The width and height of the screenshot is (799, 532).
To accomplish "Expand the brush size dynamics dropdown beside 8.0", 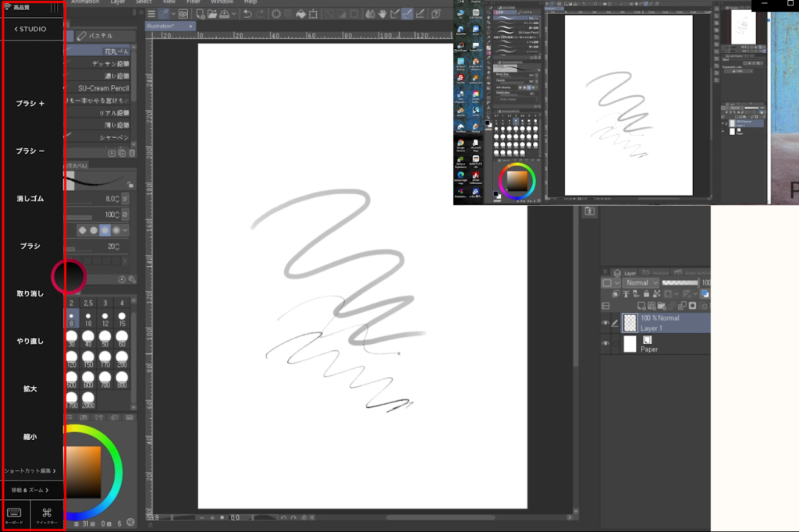I will pos(125,199).
